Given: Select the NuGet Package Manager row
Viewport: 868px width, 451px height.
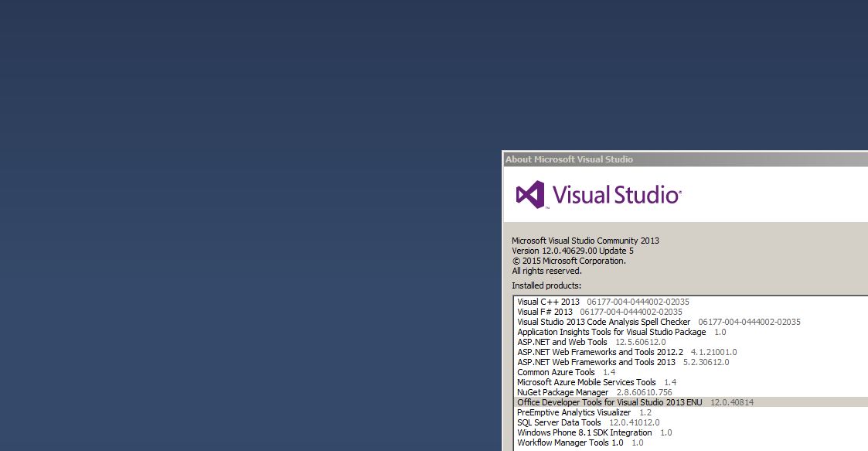Looking at the screenshot, I should pyautogui.click(x=691, y=392).
